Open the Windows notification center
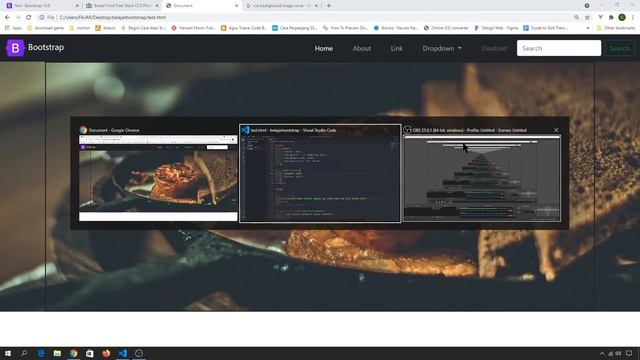This screenshot has width=640, height=360. tap(630, 353)
